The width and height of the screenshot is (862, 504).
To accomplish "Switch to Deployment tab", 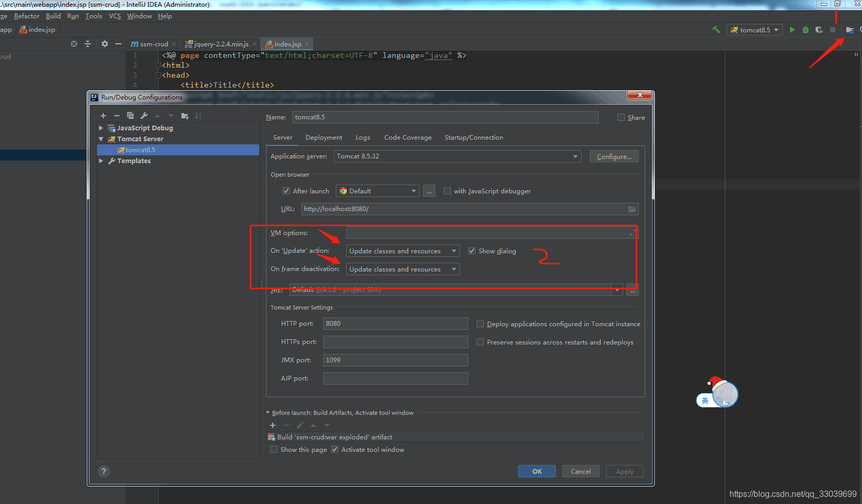I will 324,138.
